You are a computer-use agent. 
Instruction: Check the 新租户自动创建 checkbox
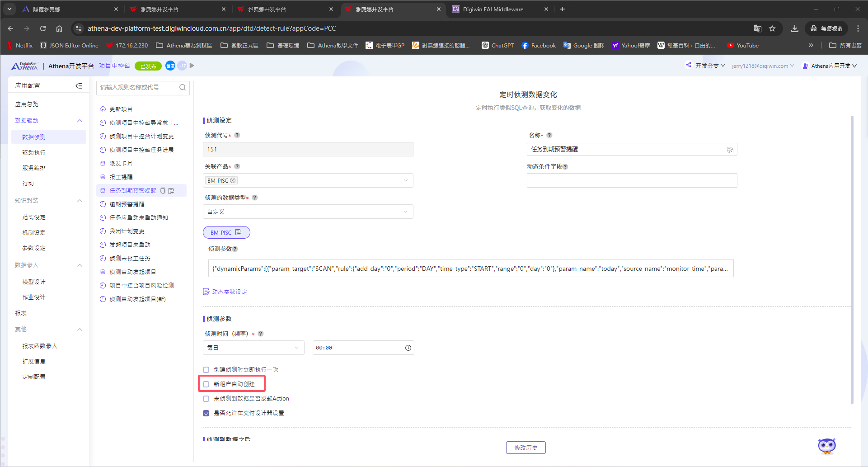[206, 384]
